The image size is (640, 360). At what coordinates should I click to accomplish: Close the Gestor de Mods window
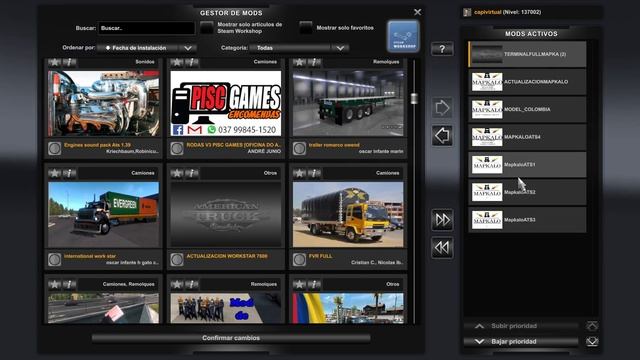tap(418, 12)
